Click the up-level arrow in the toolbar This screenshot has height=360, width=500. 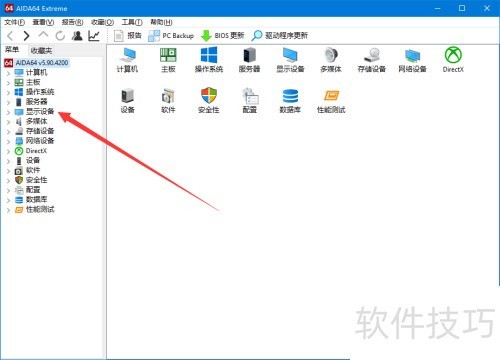coord(43,35)
